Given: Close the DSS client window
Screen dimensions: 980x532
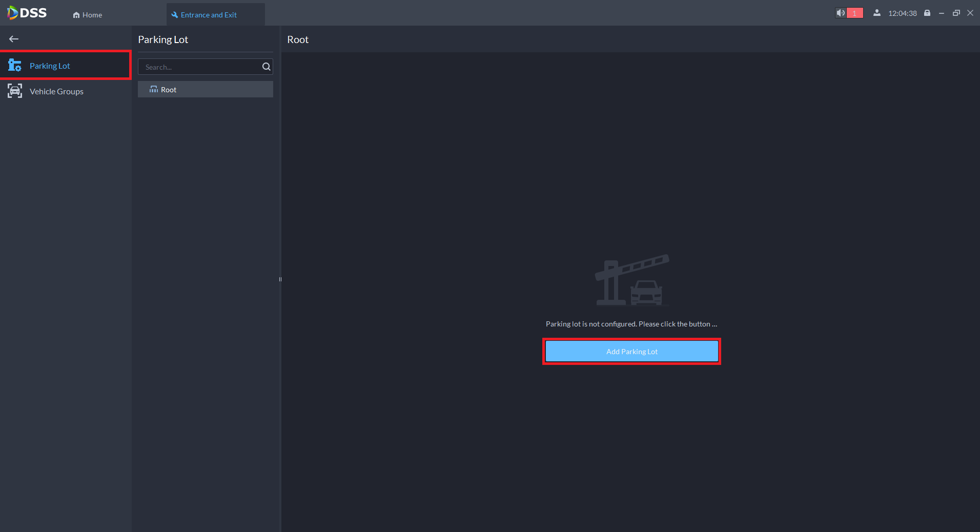Looking at the screenshot, I should [970, 13].
